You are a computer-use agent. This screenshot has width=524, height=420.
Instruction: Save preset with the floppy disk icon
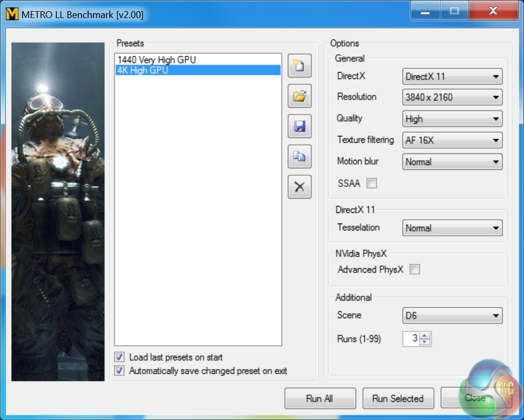coord(299,126)
